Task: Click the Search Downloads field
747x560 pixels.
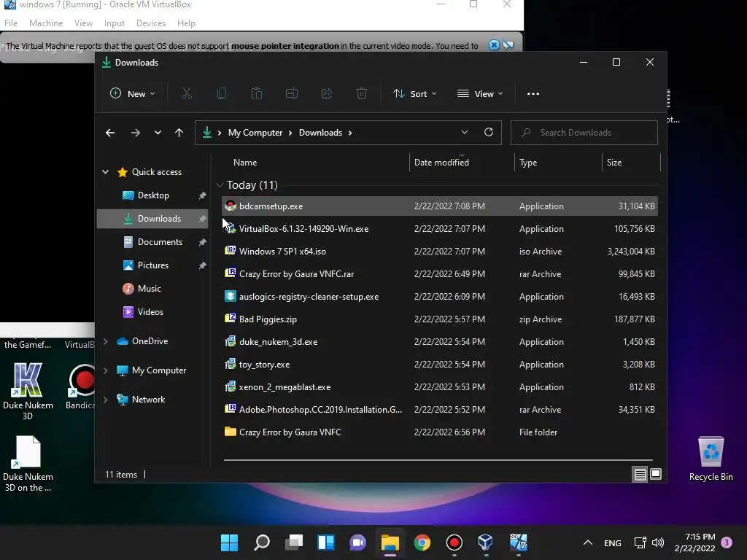Action: [584, 133]
